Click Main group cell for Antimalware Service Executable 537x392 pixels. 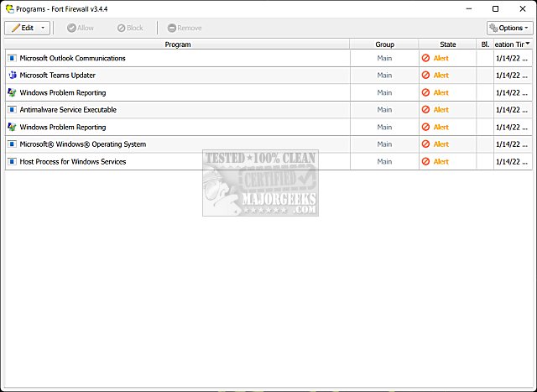click(384, 110)
